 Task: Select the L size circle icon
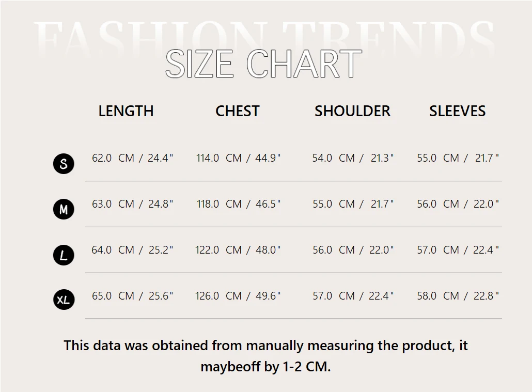[64, 255]
